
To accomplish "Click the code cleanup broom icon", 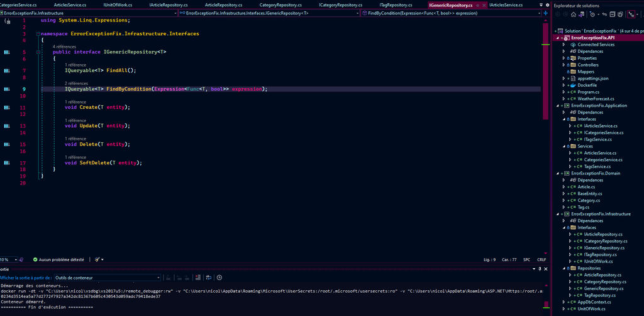I will [x=96, y=259].
